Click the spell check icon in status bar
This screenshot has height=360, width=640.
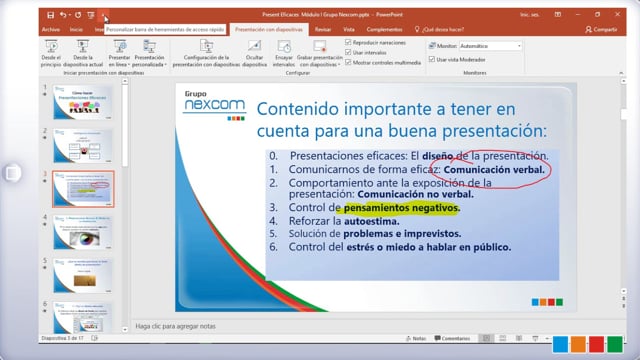(x=95, y=338)
